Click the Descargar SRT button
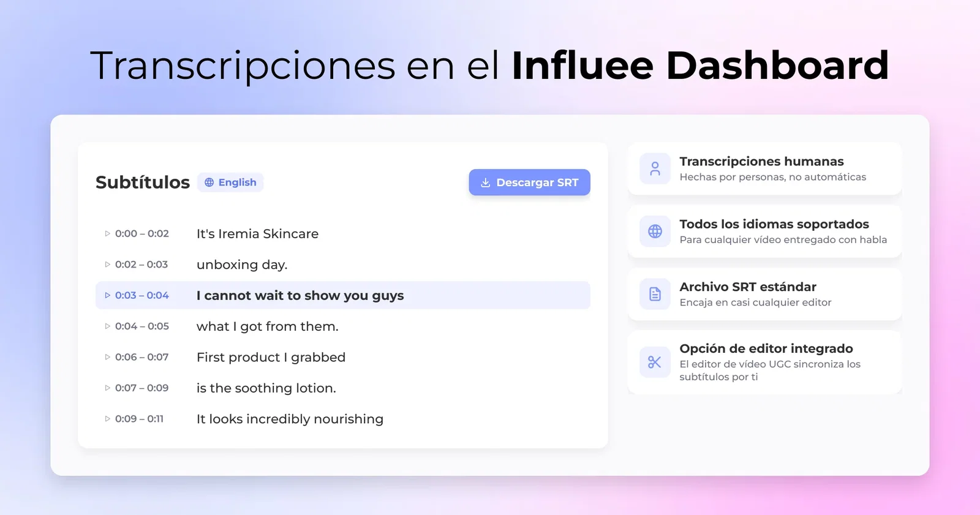 (529, 182)
